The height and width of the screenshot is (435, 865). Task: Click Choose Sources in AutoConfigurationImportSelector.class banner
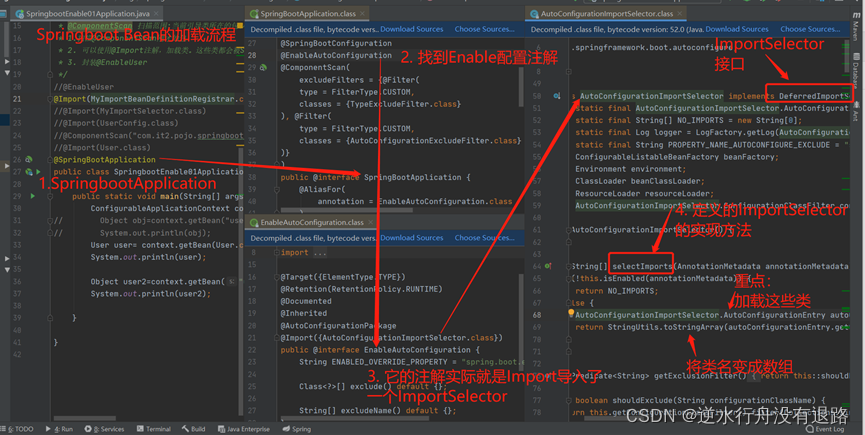(x=810, y=29)
